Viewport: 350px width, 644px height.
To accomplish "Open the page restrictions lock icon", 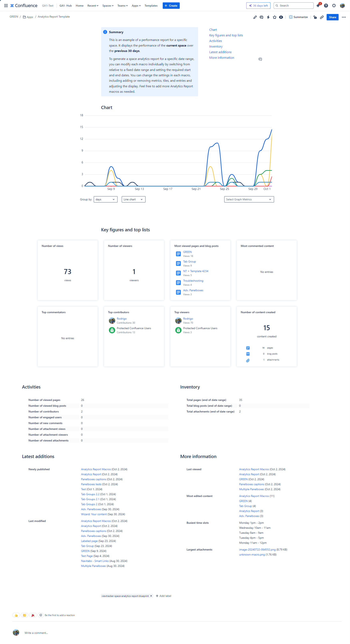I will click(315, 17).
